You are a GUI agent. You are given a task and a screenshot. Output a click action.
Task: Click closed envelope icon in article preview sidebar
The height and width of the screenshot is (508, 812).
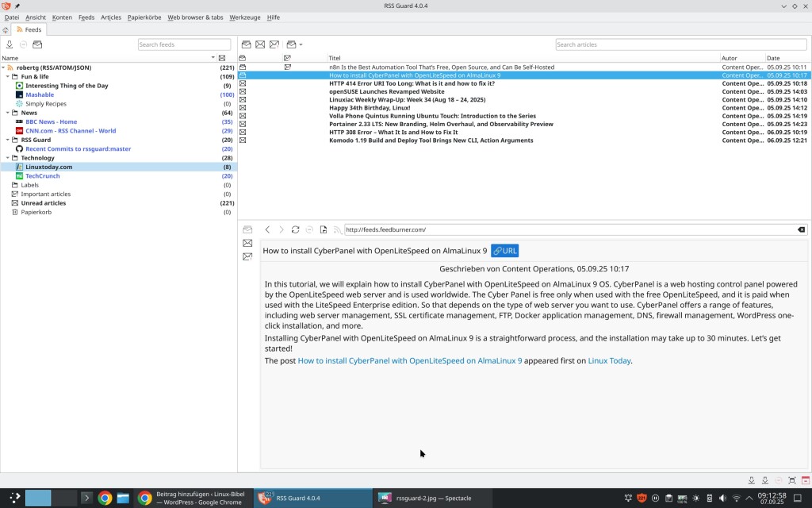(247, 243)
